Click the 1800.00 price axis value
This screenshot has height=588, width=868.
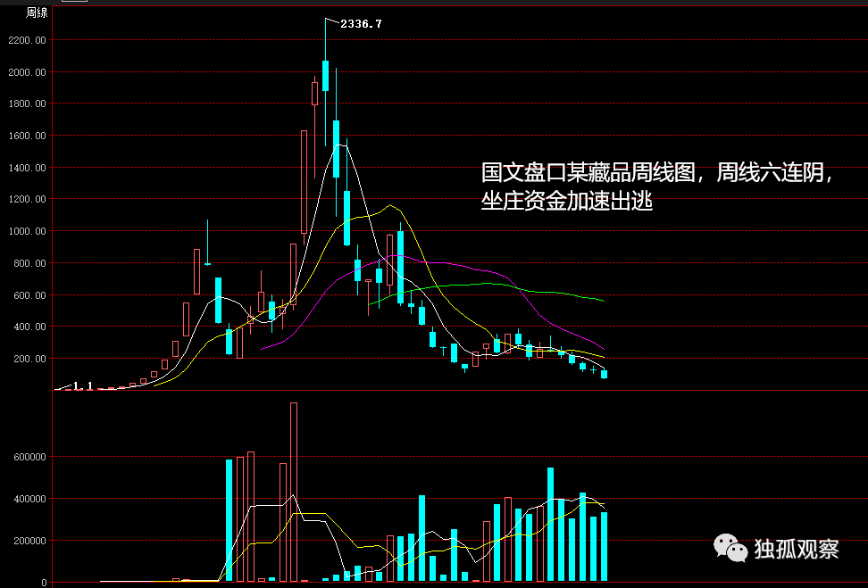(x=27, y=104)
